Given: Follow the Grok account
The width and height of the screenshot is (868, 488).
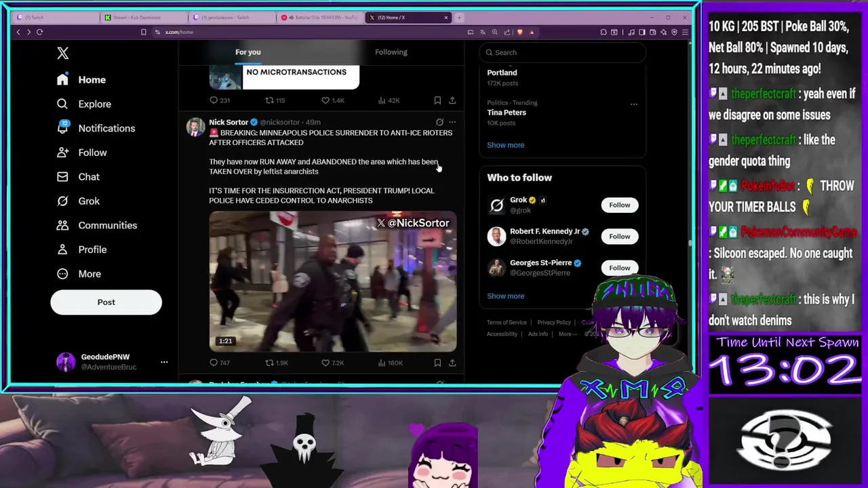Looking at the screenshot, I should pyautogui.click(x=619, y=205).
